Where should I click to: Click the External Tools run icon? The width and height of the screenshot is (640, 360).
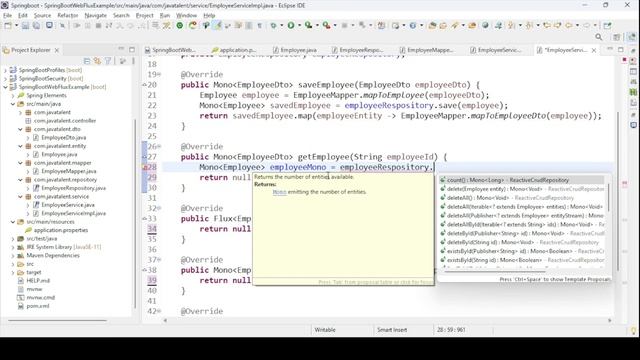(327, 25)
